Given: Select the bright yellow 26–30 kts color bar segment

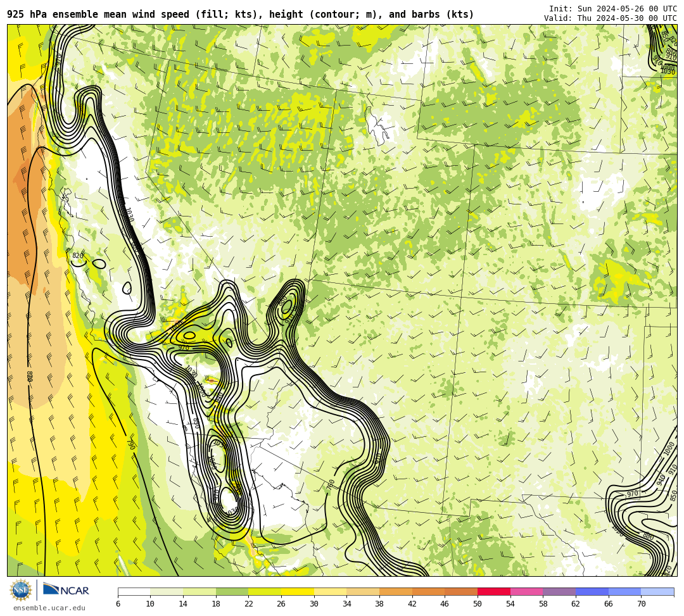Looking at the screenshot, I should [x=298, y=591].
